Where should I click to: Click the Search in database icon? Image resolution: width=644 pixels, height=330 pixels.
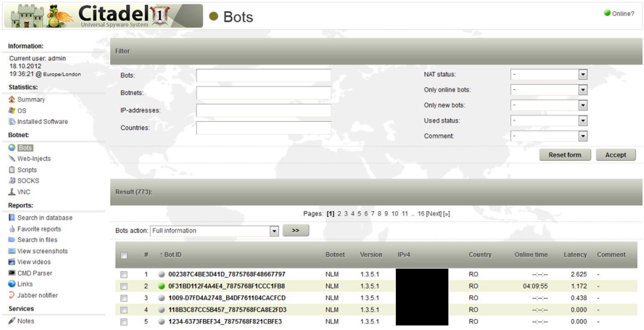point(12,217)
